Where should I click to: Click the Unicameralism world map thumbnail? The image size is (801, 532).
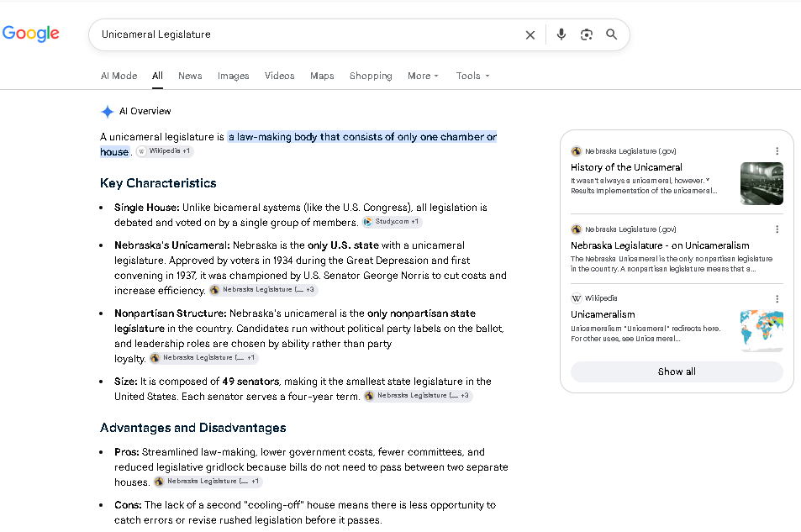tap(761, 330)
